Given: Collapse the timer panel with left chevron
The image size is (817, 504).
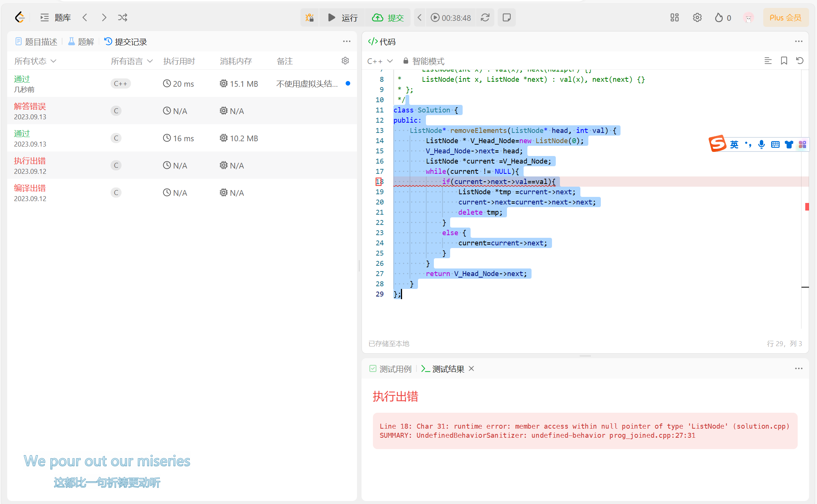Looking at the screenshot, I should (419, 17).
